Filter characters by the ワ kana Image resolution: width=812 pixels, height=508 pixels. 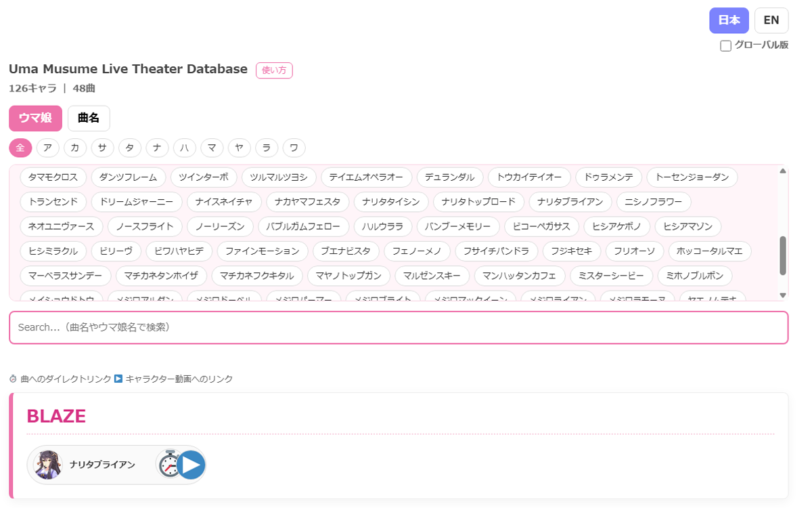coord(294,148)
